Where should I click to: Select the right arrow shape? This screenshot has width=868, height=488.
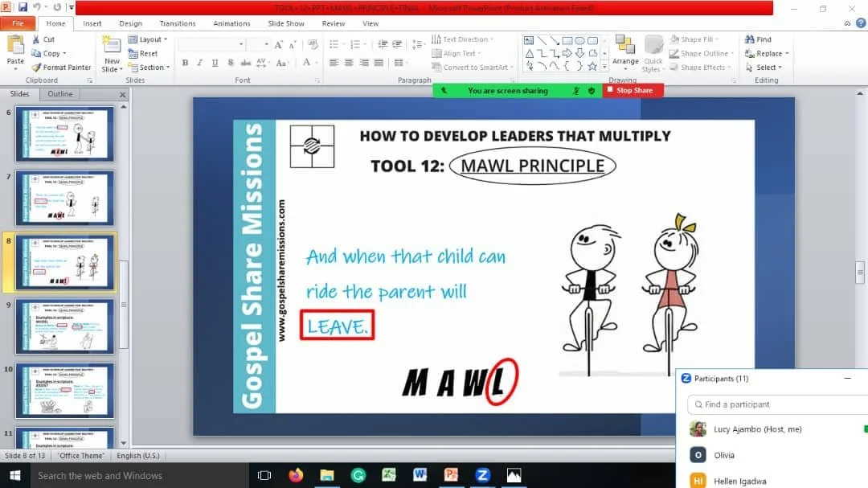(x=567, y=54)
